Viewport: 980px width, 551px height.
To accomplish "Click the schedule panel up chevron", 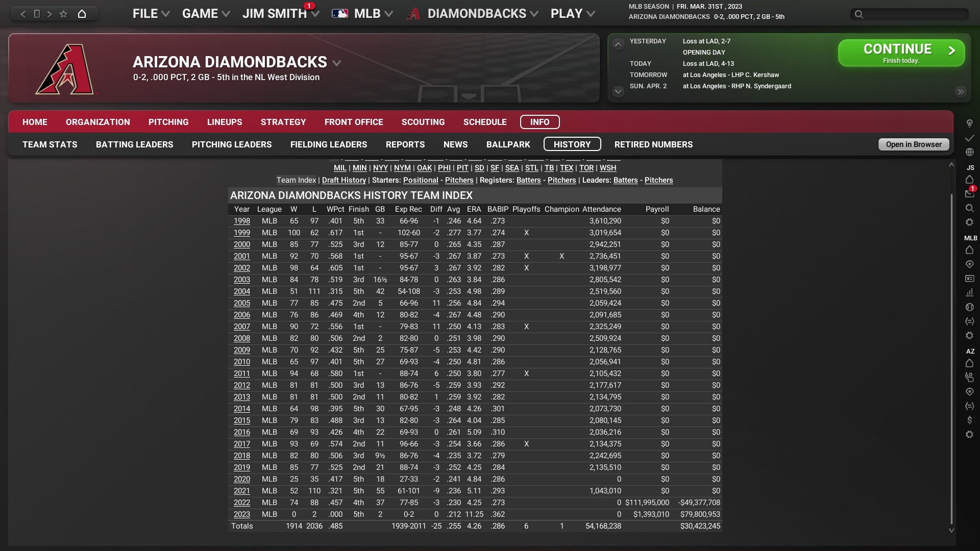I will (618, 44).
